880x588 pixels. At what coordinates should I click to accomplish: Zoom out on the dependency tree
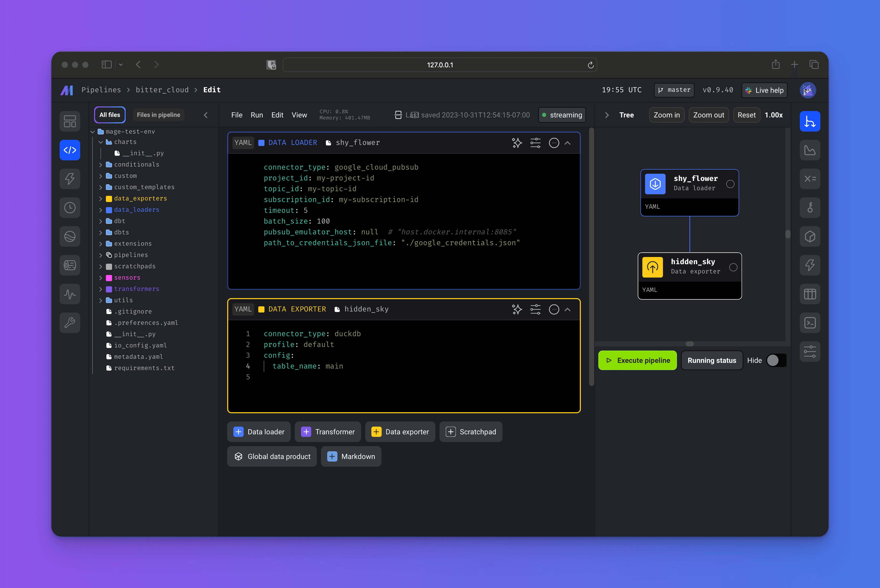tap(709, 115)
